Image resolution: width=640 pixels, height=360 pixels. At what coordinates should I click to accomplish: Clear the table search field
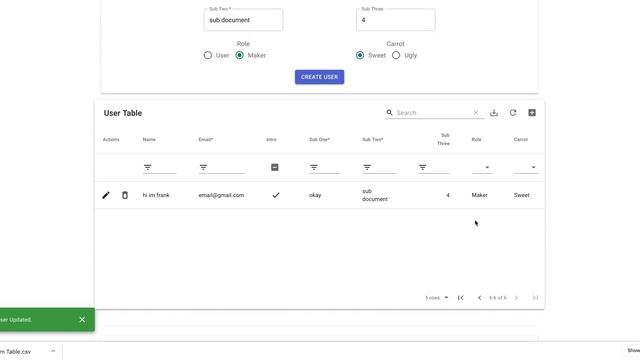coord(476,113)
